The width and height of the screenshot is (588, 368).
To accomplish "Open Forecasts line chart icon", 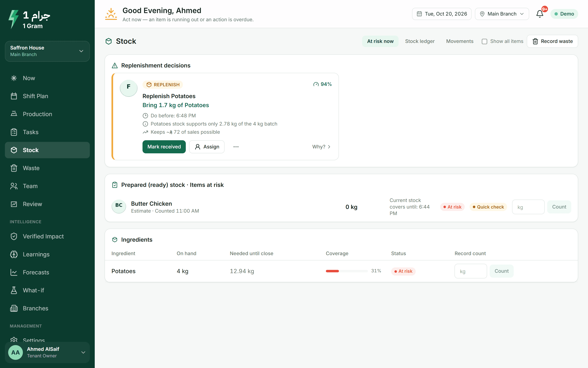I will (x=14, y=272).
